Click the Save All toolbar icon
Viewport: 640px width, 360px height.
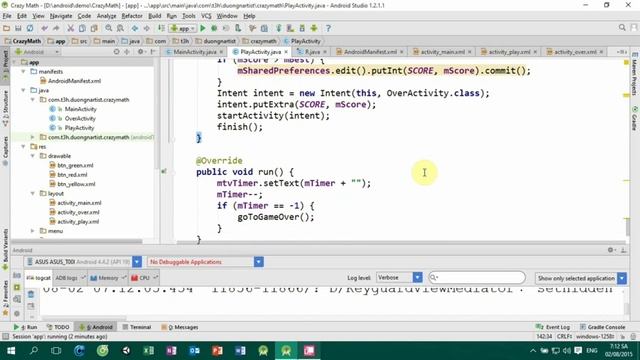click(18, 28)
